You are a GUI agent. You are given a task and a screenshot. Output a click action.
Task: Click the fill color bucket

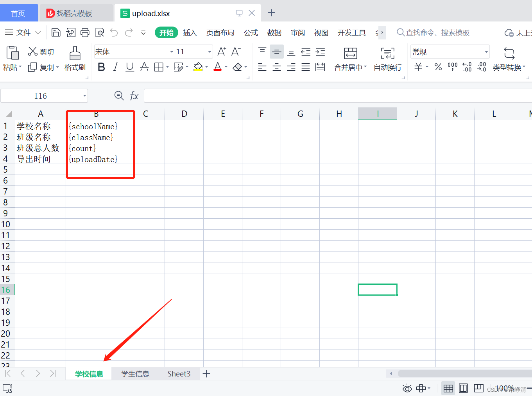[x=198, y=67]
